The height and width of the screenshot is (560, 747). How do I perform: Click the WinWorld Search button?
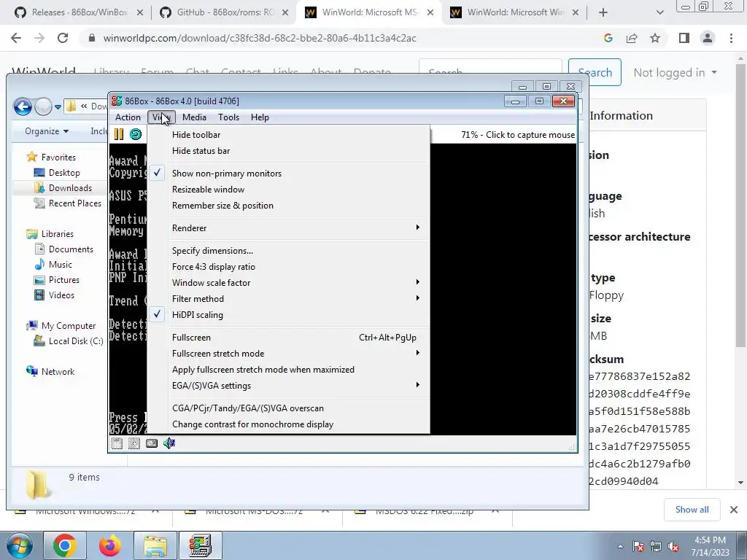(x=595, y=72)
